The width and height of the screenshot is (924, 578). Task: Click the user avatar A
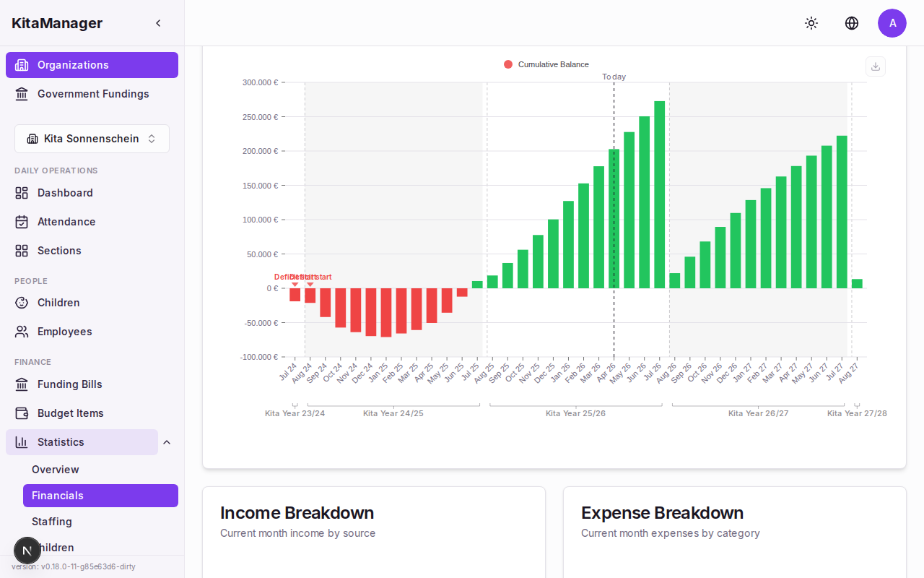pos(892,23)
